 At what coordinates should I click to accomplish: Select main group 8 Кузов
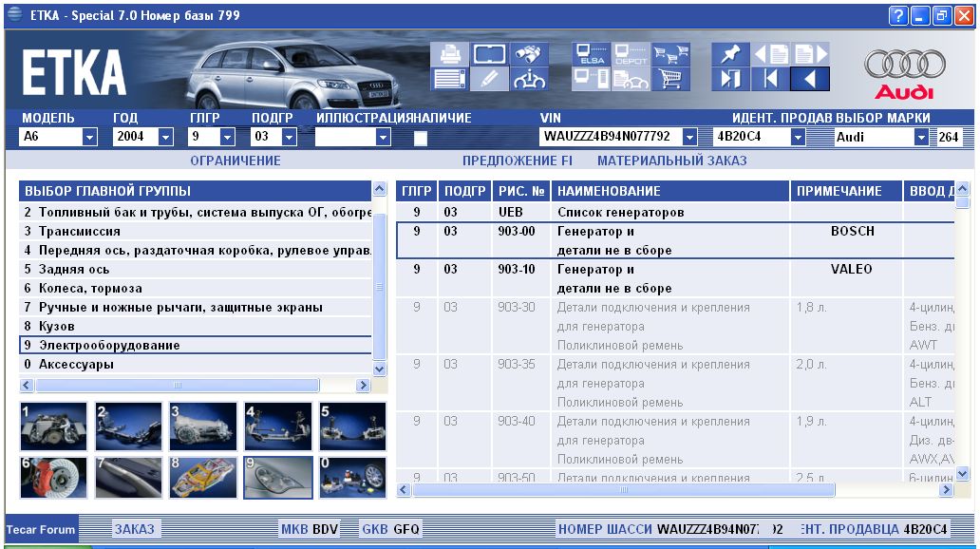tap(196, 327)
